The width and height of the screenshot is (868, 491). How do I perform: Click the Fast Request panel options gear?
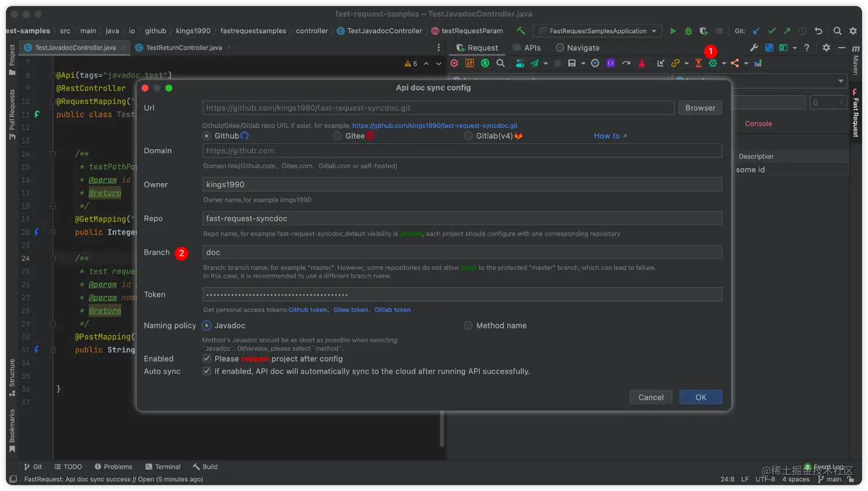[826, 48]
